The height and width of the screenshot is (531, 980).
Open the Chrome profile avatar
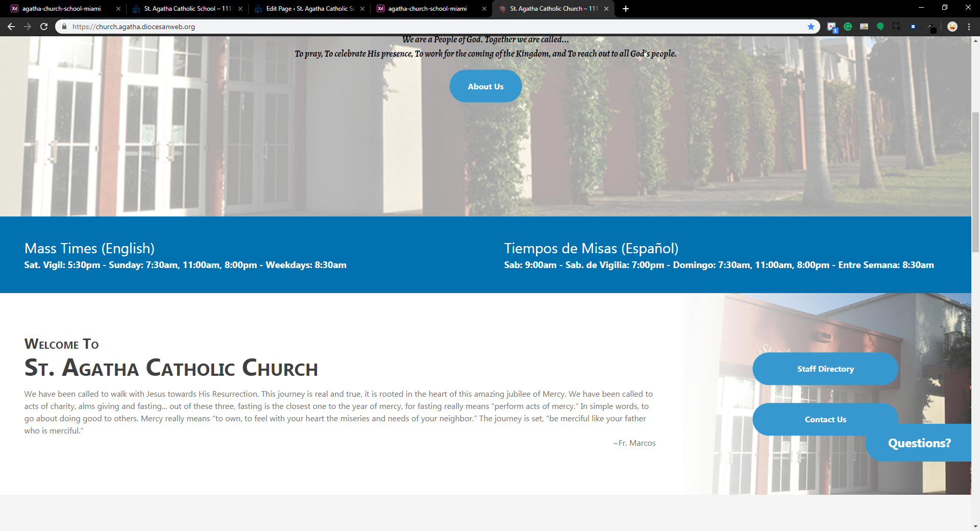[x=952, y=27]
